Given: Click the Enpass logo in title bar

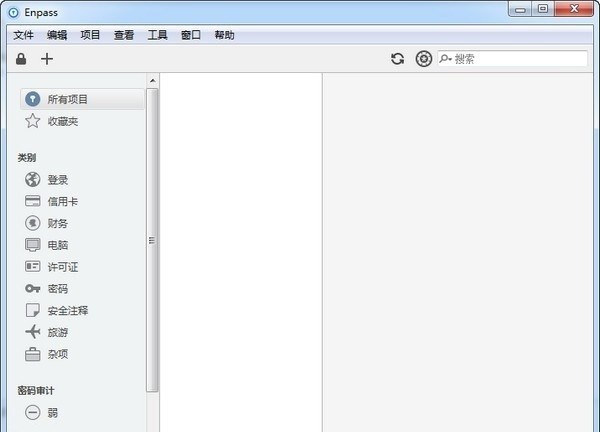Looking at the screenshot, I should [x=13, y=13].
